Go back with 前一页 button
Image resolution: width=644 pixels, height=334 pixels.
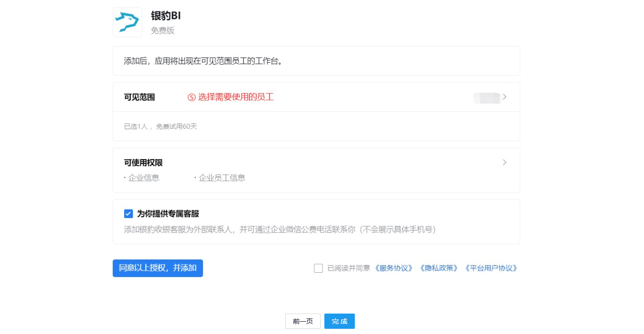[x=302, y=321]
